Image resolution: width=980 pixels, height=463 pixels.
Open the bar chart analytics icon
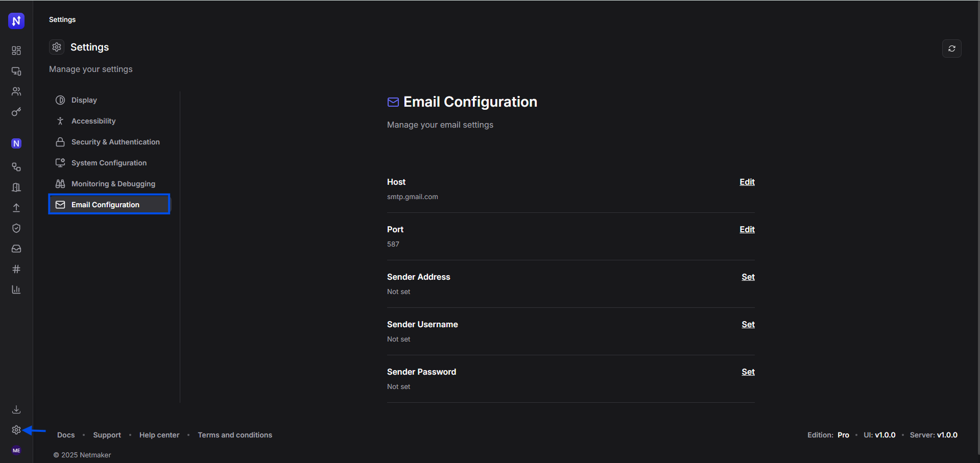pyautogui.click(x=16, y=289)
